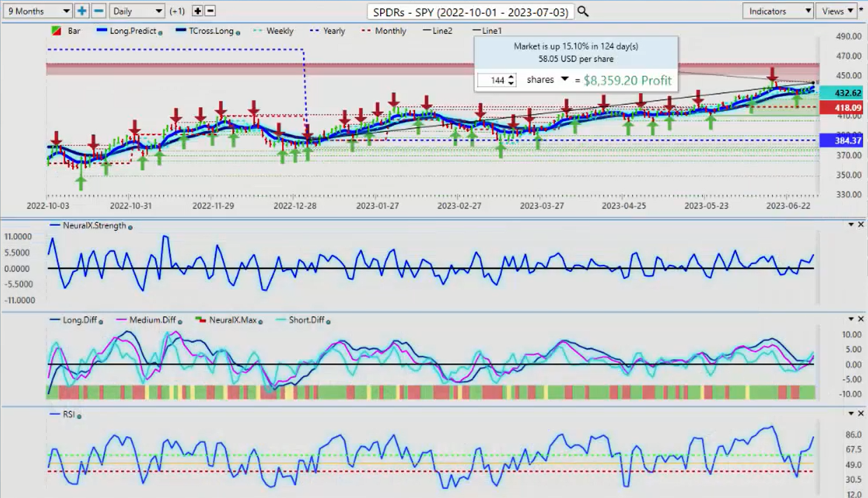
Task: Click 'Market is up 15.10% in 124 day(s)'
Action: coord(576,46)
